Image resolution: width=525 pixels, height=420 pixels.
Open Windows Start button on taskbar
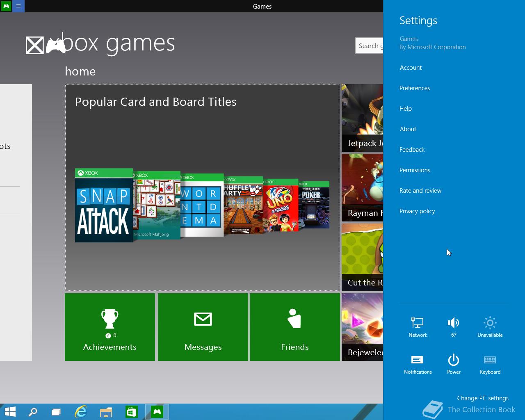(x=10, y=412)
